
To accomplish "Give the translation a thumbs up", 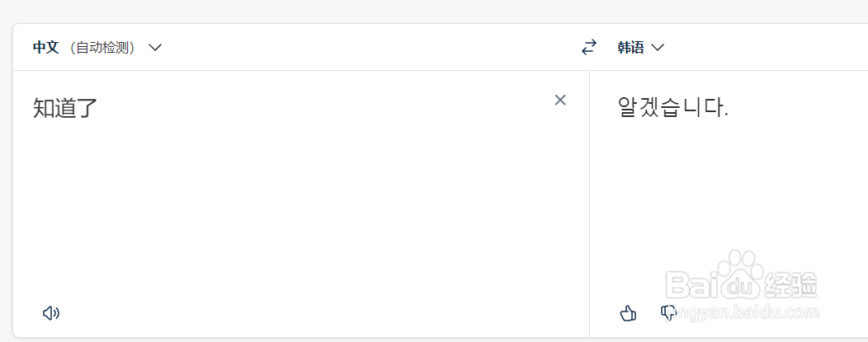I will tap(628, 313).
